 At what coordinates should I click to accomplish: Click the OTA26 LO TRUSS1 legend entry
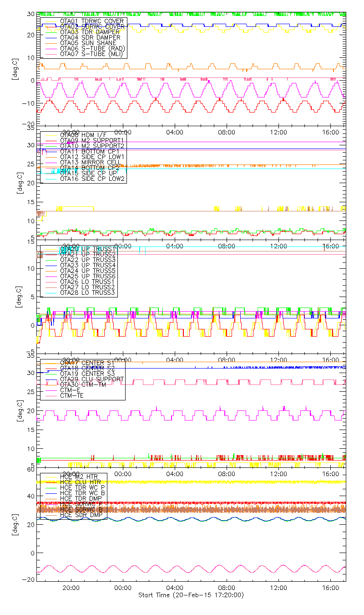pyautogui.click(x=88, y=282)
